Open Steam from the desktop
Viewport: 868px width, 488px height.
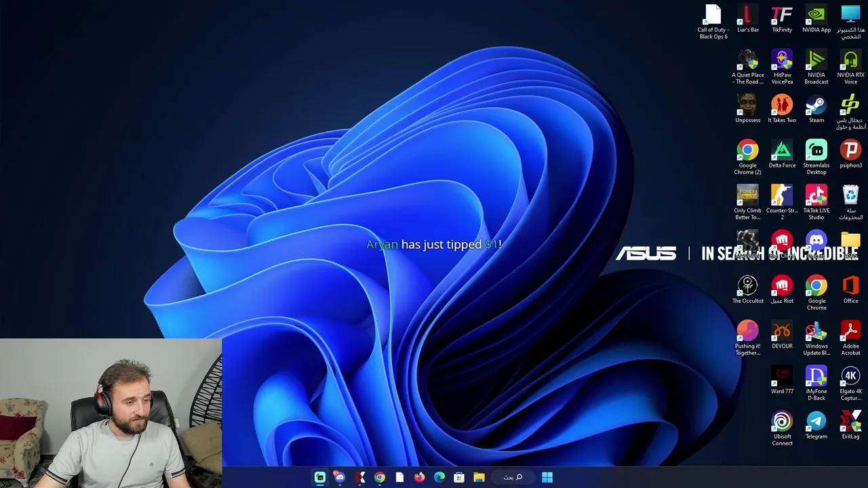[x=816, y=109]
